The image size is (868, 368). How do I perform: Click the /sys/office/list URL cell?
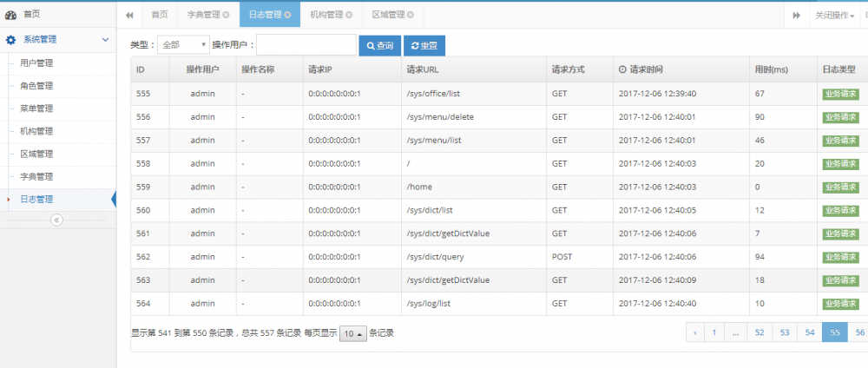click(473, 94)
